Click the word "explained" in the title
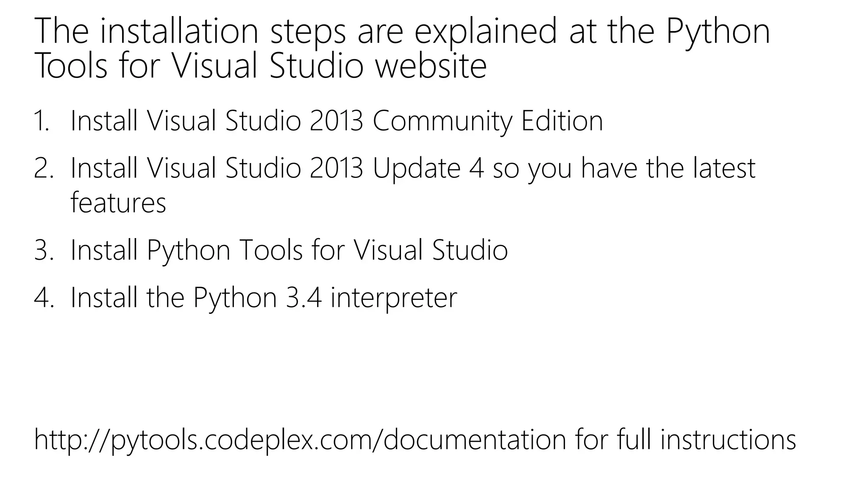868x488 pixels. 485,32
